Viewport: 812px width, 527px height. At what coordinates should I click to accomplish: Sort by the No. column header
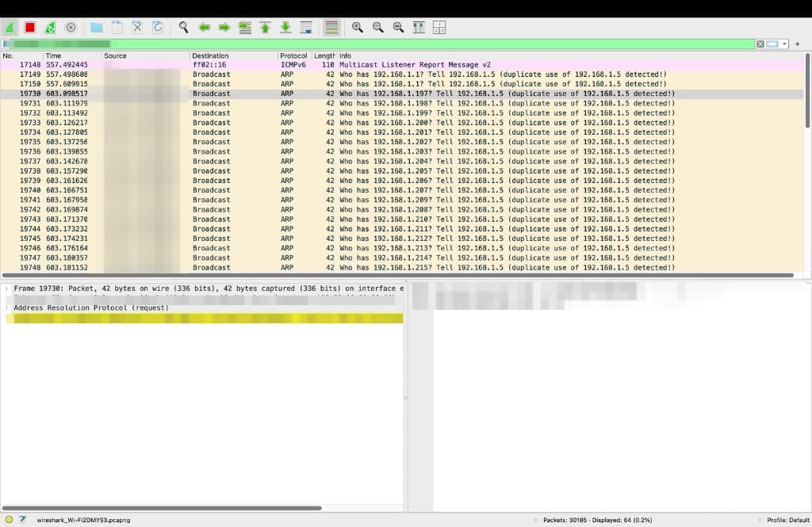(x=21, y=56)
